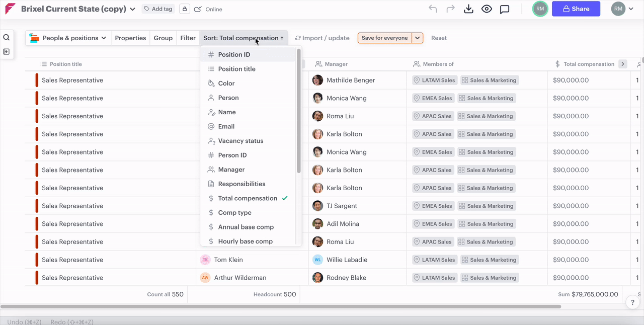The width and height of the screenshot is (644, 325).
Task: Click the download icon in header
Action: 468,9
